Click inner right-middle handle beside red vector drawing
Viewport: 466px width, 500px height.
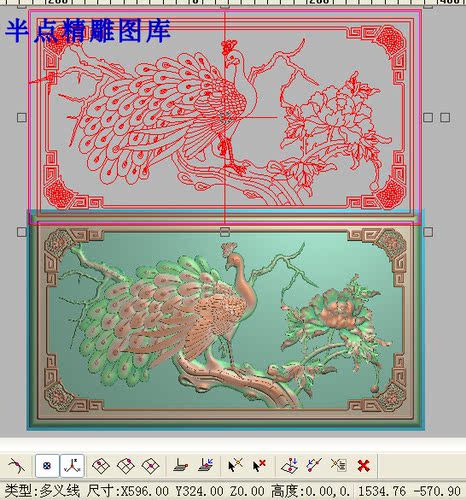click(x=428, y=117)
